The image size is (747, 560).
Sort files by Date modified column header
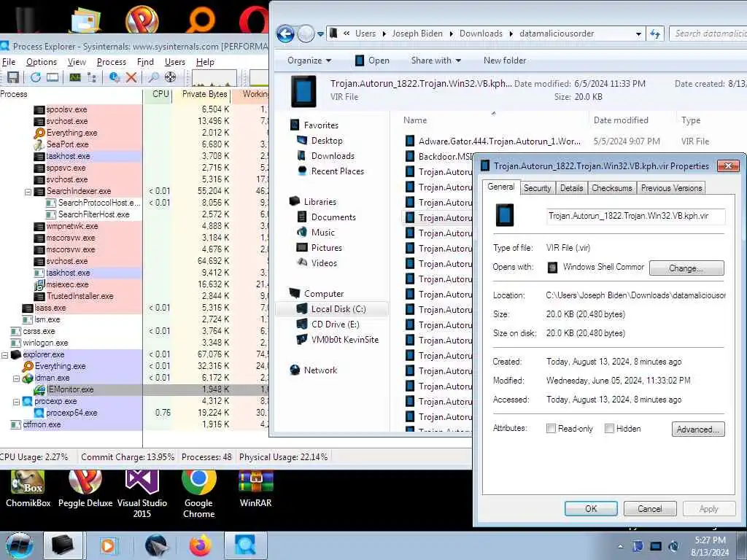coord(620,120)
